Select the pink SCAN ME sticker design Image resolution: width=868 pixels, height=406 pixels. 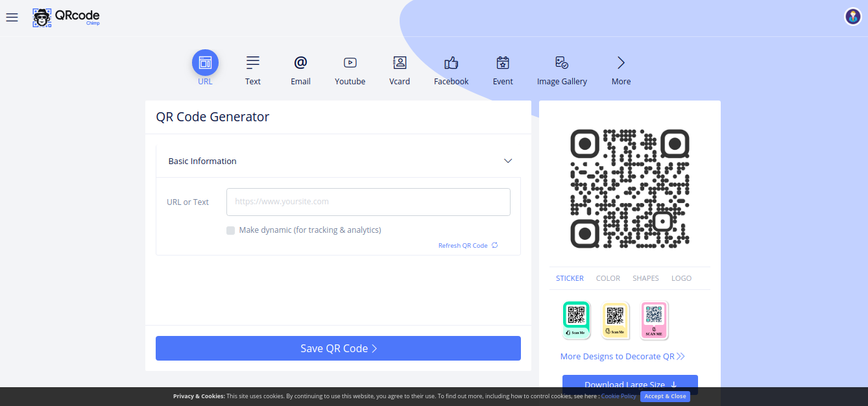point(654,320)
